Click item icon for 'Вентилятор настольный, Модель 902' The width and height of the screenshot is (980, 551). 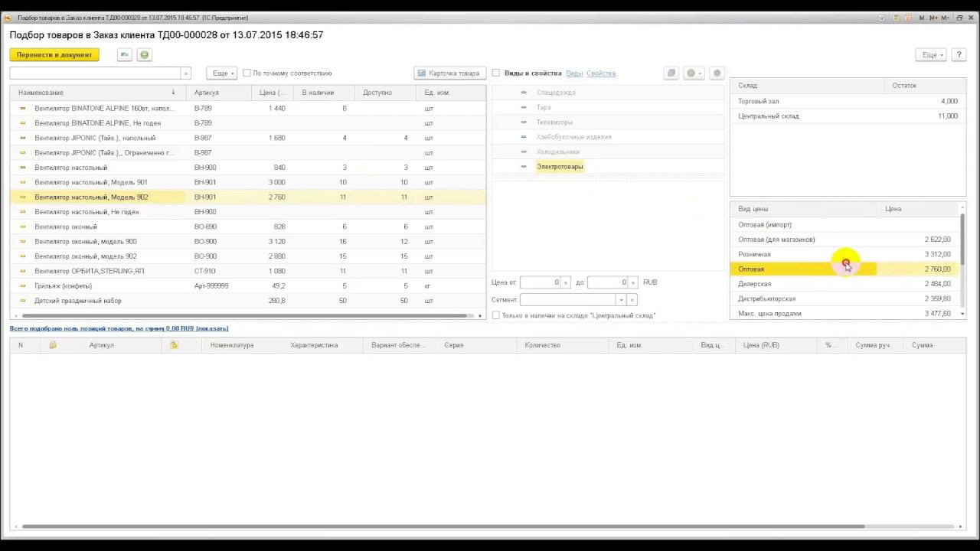pyautogui.click(x=23, y=197)
